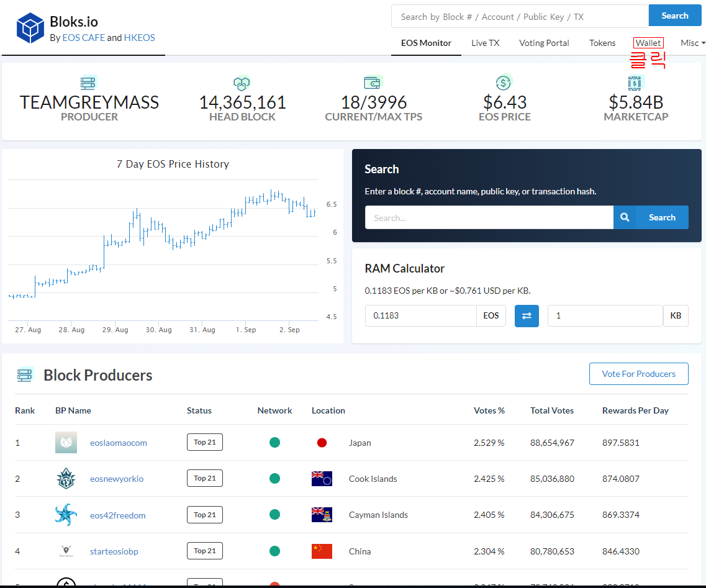Image resolution: width=706 pixels, height=588 pixels.
Task: Click the Cook Islands flag icon
Action: [x=322, y=479]
